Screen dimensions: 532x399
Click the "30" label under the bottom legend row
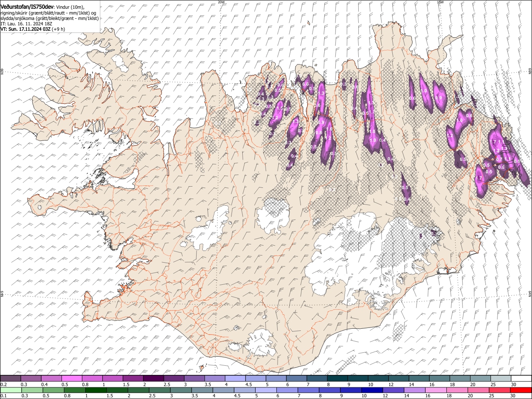click(x=513, y=396)
